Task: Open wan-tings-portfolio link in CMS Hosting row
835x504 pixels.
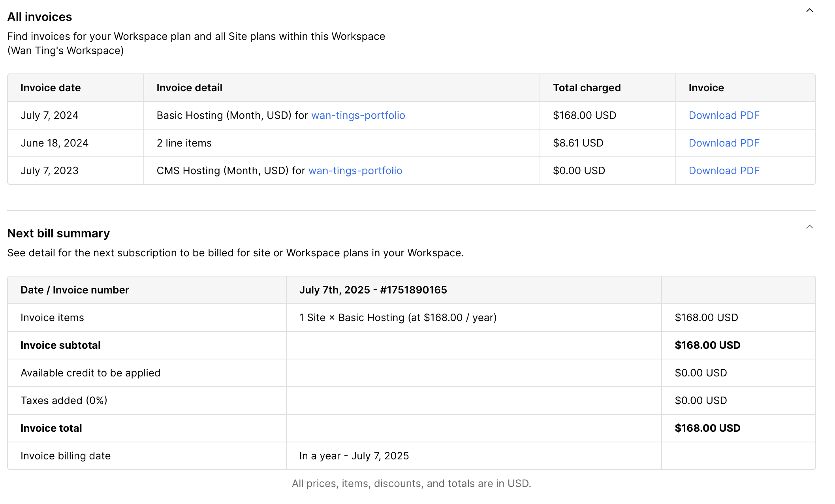Action: [x=355, y=171]
